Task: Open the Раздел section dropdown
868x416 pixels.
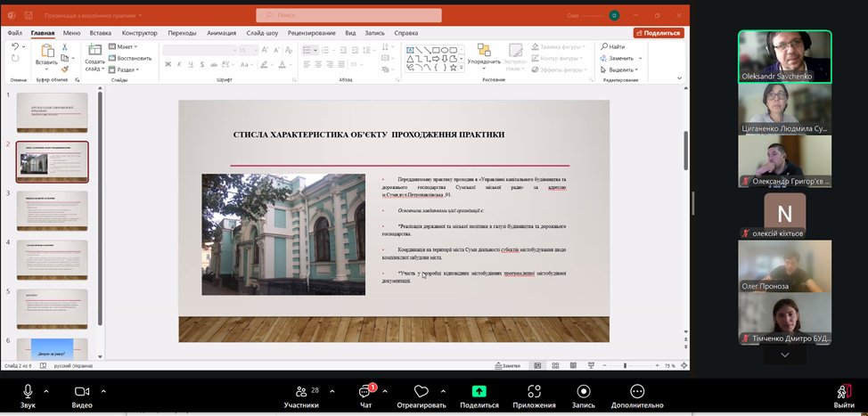Action: (x=124, y=69)
